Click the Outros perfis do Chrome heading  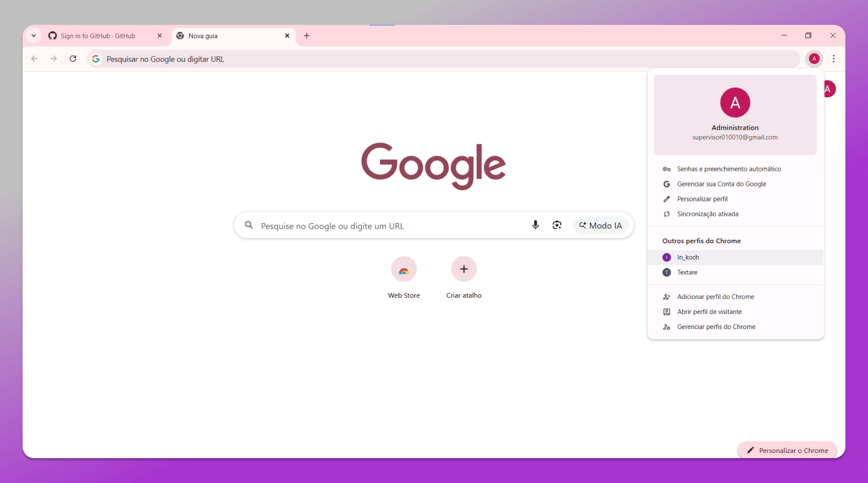(701, 241)
